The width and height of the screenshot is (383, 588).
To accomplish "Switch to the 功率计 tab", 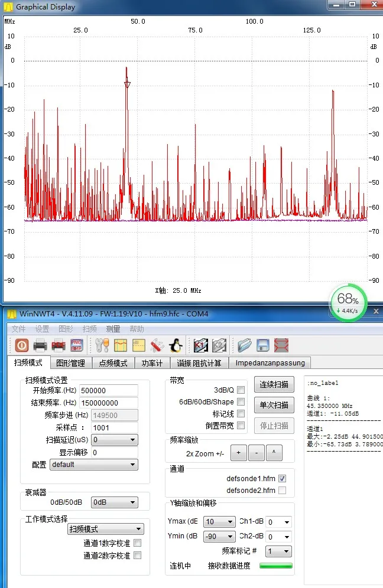I will pyautogui.click(x=152, y=363).
